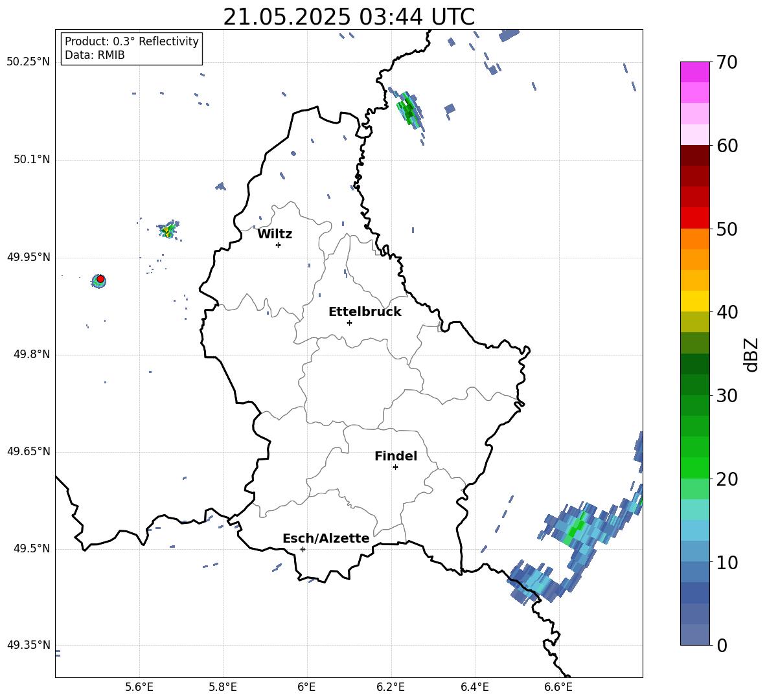Click the 6.6°E longitude label
The image size is (767, 700).
pyautogui.click(x=558, y=687)
